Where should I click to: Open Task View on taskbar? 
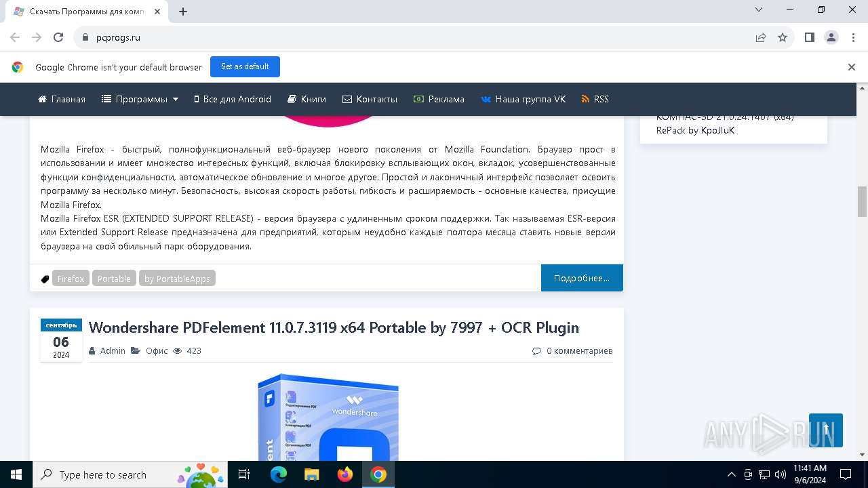pyautogui.click(x=244, y=474)
